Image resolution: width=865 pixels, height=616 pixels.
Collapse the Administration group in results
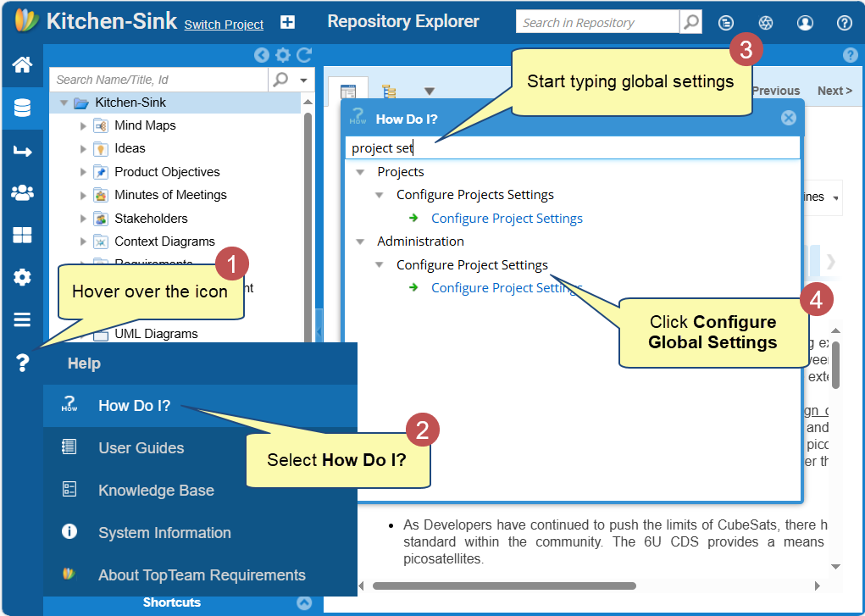(x=360, y=241)
